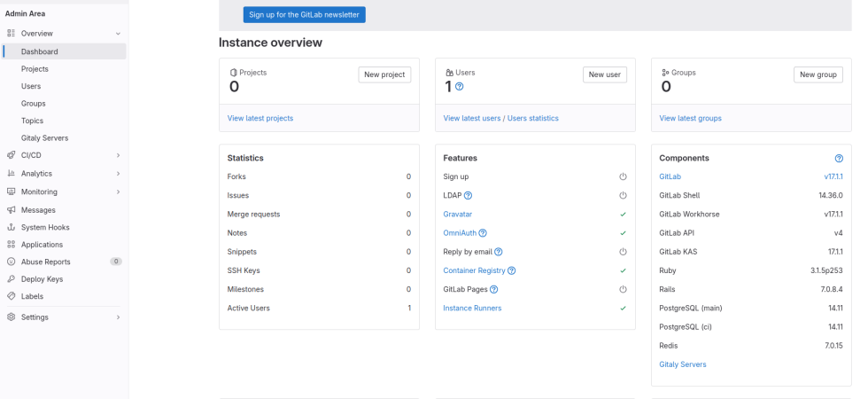Click the help icon beside LDAP

[x=468, y=195]
